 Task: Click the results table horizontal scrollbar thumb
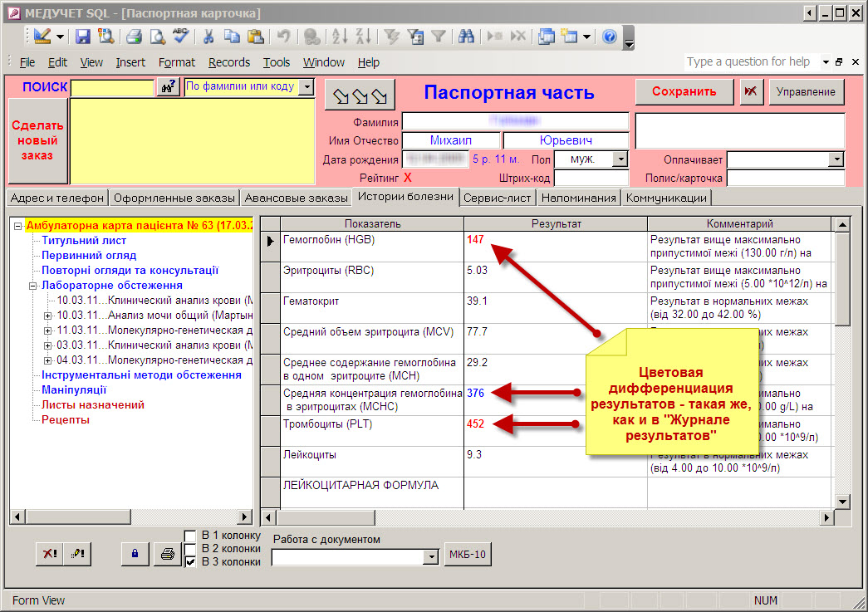coord(326,518)
